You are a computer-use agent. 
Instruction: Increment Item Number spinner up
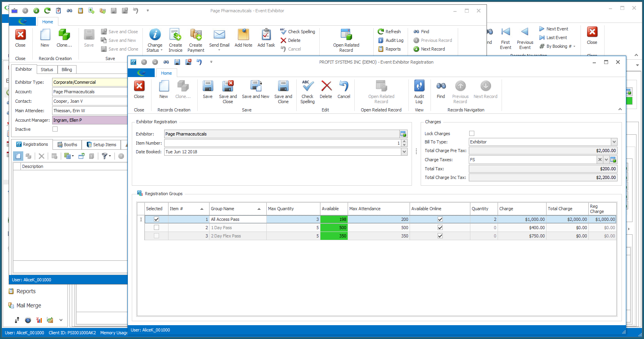coord(404,141)
